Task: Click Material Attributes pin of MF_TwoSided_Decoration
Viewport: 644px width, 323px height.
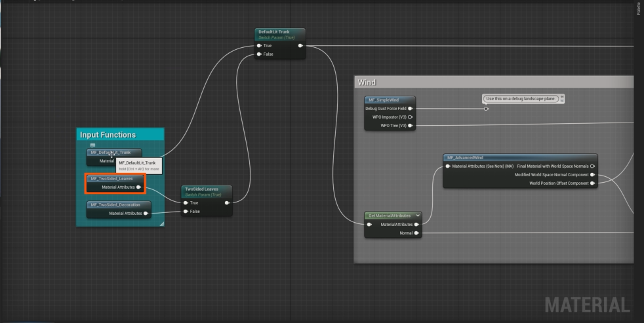Action: [146, 214]
